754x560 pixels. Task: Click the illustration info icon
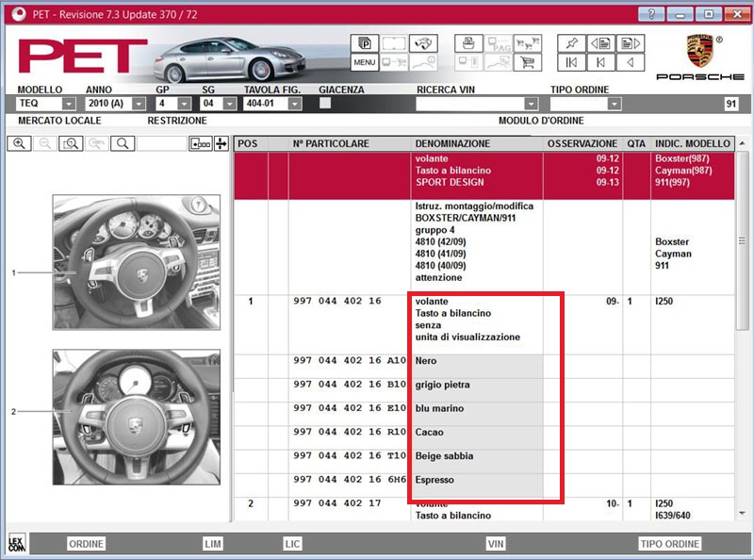tap(423, 62)
